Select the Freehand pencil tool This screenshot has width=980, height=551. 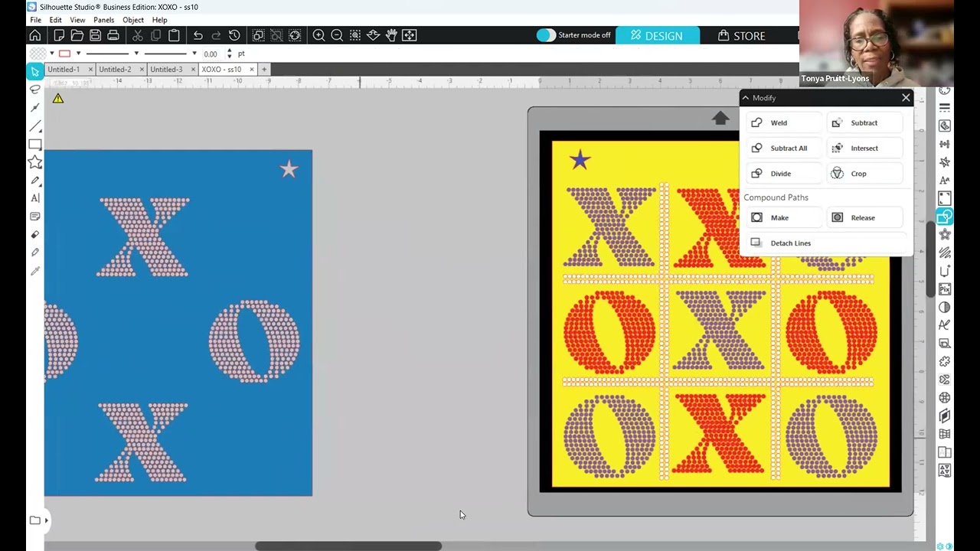34,181
